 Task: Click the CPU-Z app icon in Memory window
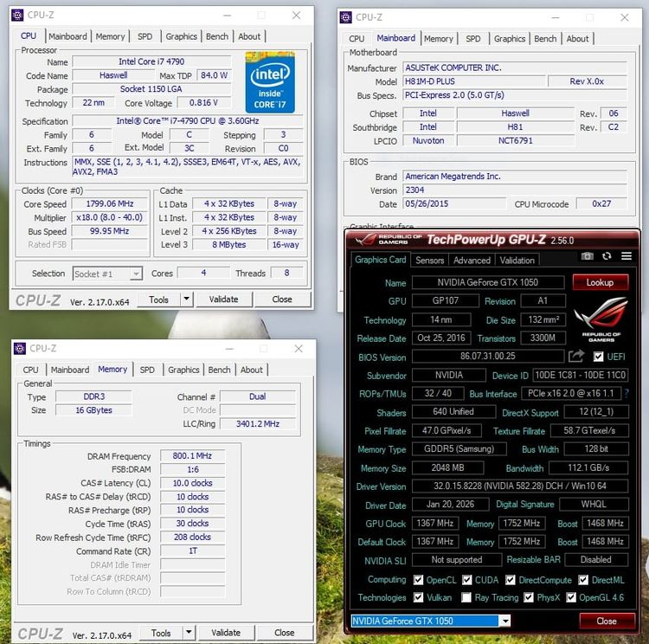point(19,348)
